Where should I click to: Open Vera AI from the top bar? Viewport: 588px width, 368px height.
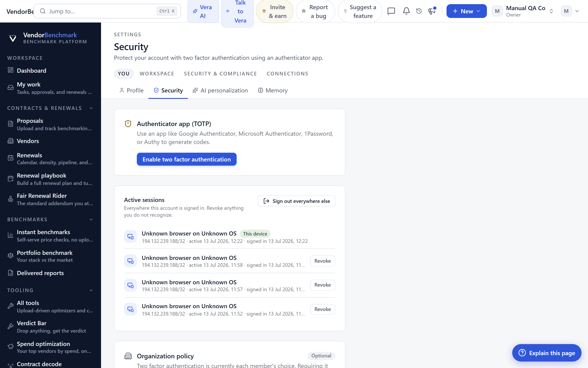[203, 11]
